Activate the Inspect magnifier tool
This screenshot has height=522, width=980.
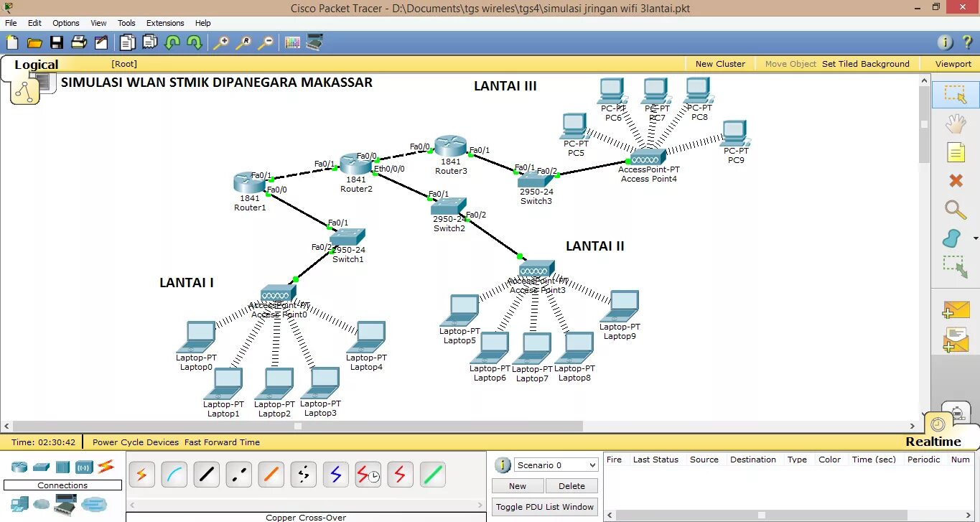[955, 210]
